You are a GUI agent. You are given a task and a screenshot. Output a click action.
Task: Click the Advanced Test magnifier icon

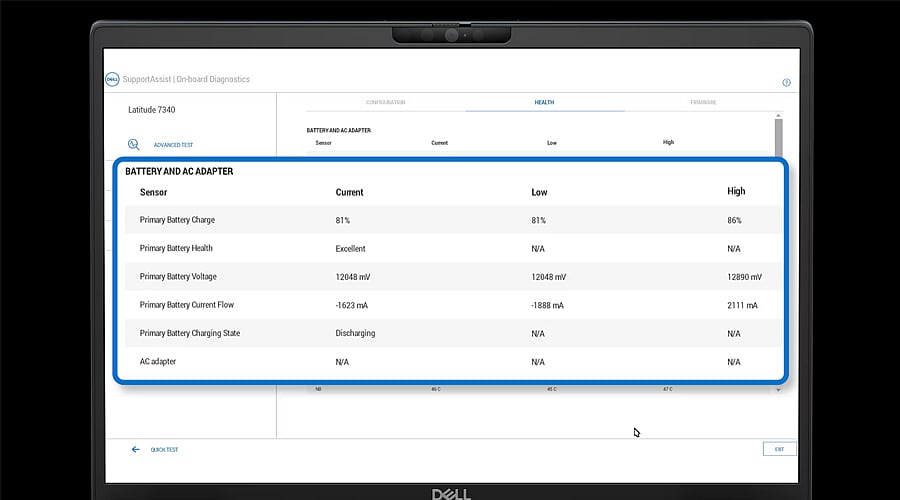click(x=134, y=145)
